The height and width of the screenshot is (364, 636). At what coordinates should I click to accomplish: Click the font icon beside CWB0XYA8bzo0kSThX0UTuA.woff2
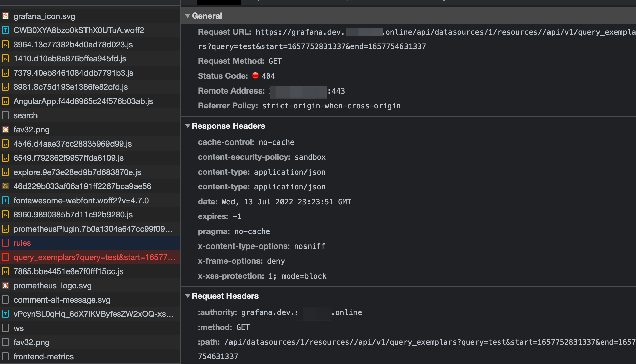(5, 30)
